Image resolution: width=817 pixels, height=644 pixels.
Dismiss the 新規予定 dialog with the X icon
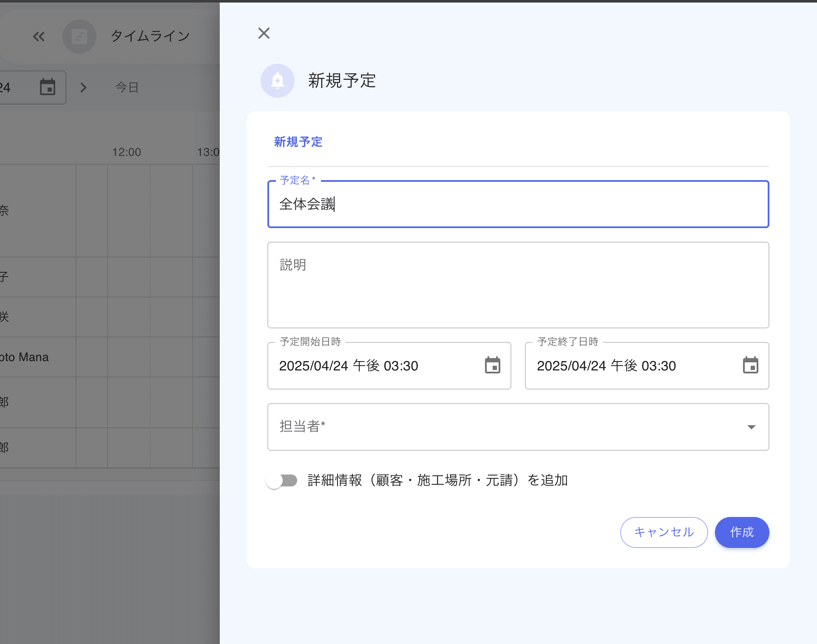click(264, 33)
